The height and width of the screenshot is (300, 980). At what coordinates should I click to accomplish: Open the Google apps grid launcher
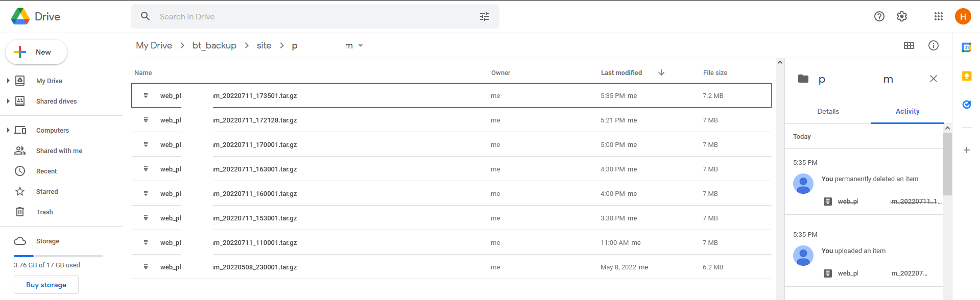point(938,17)
